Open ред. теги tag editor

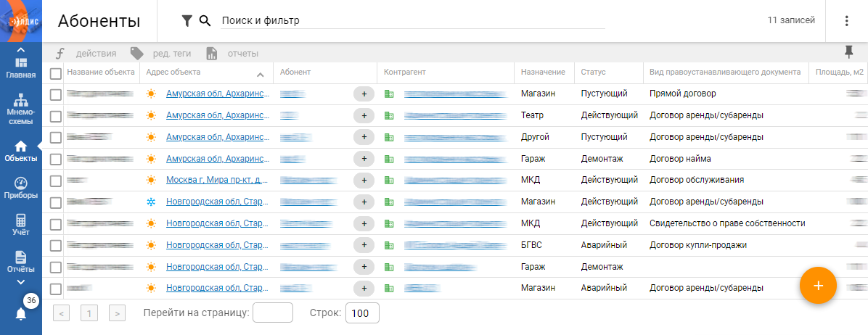point(160,54)
